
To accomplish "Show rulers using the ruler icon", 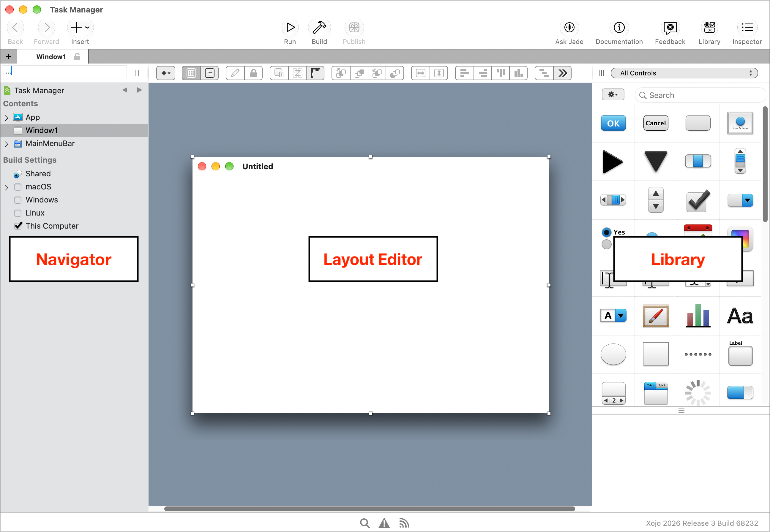I will [x=315, y=73].
